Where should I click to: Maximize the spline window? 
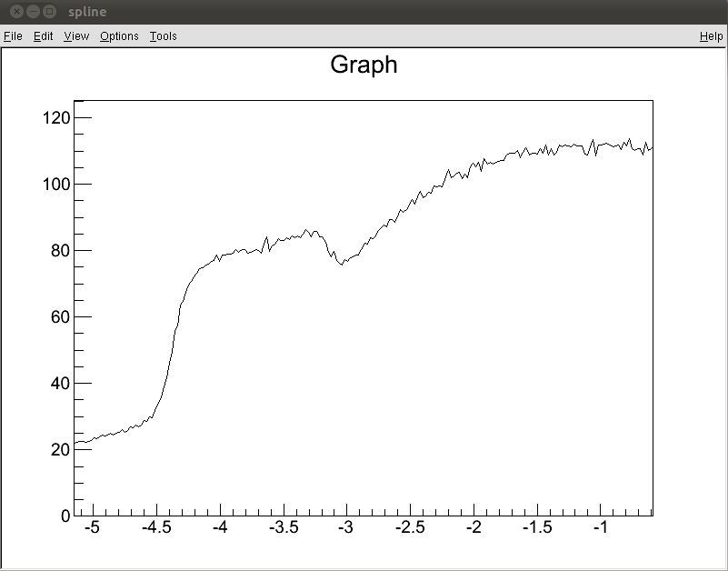(x=49, y=12)
